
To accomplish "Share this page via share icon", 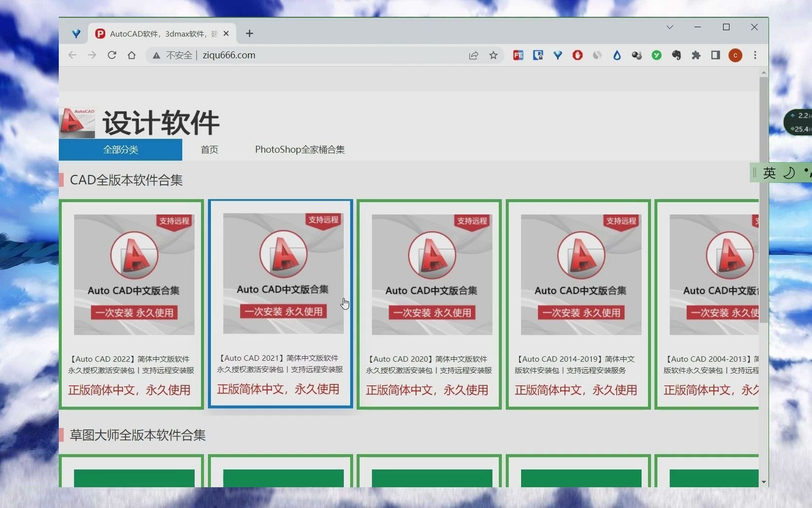I will tap(474, 55).
